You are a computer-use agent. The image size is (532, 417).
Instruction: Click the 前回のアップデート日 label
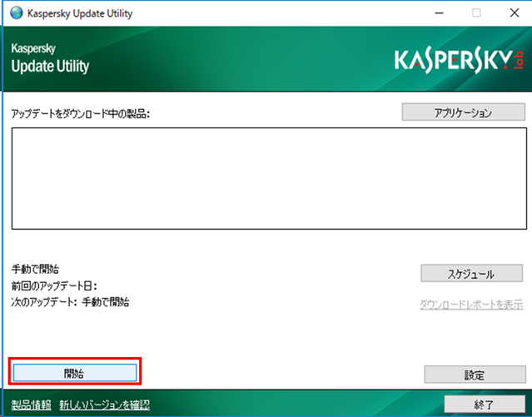point(54,285)
